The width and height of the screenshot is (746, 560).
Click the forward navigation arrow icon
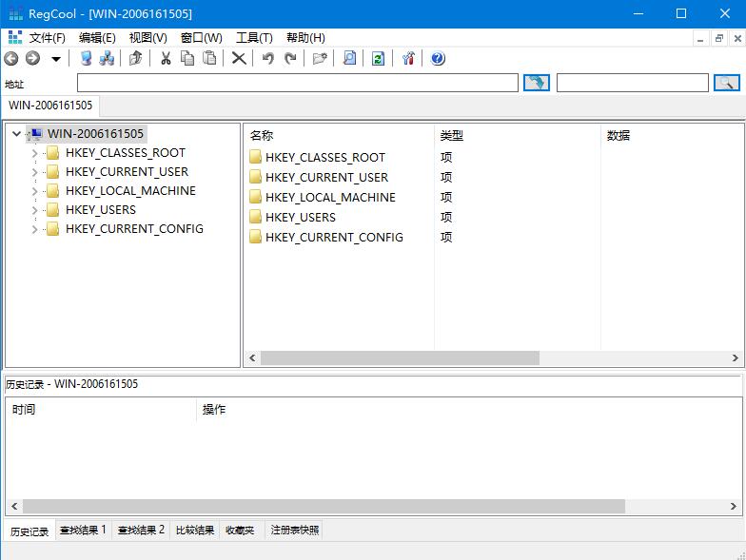point(32,59)
